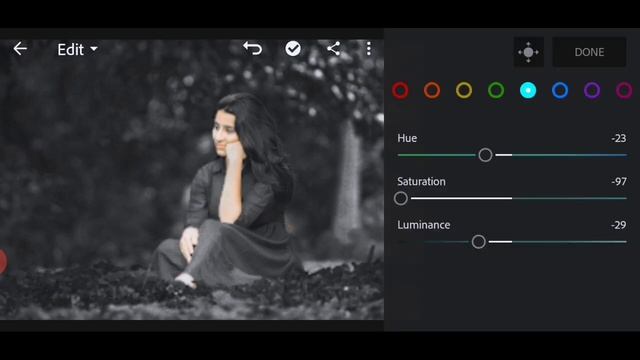Click the Hue value -23

(x=619, y=138)
